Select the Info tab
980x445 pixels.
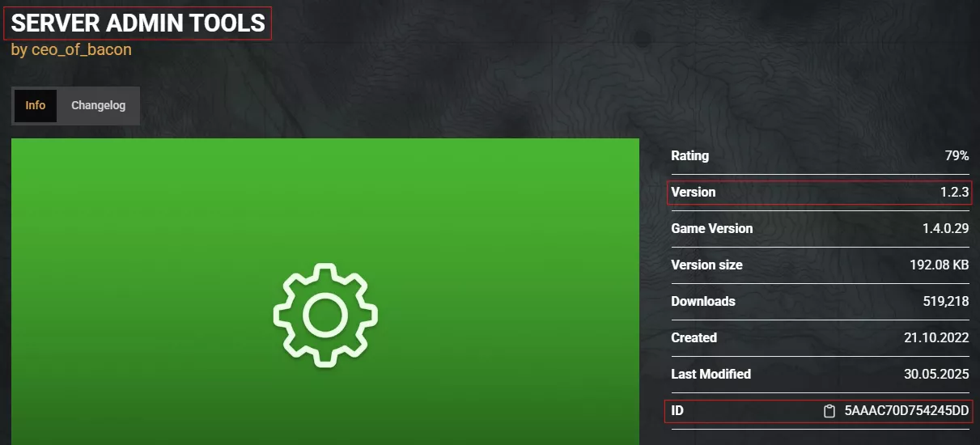(x=36, y=105)
